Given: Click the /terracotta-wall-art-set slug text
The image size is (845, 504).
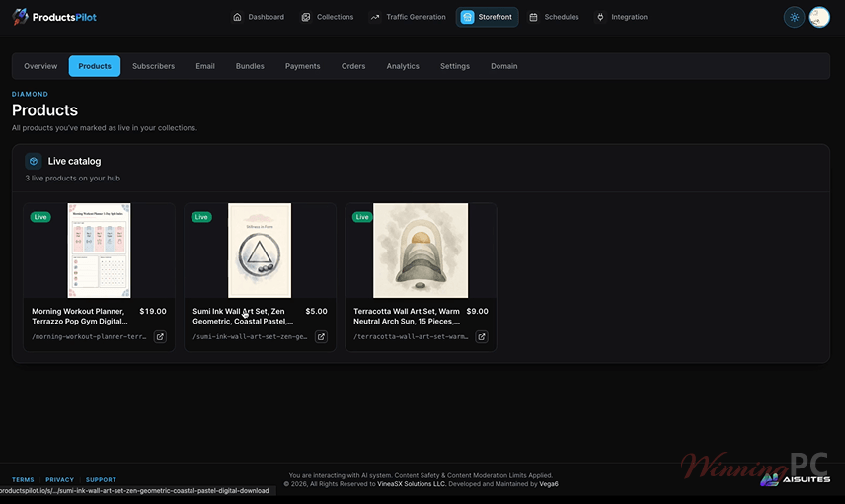Looking at the screenshot, I should [x=411, y=337].
